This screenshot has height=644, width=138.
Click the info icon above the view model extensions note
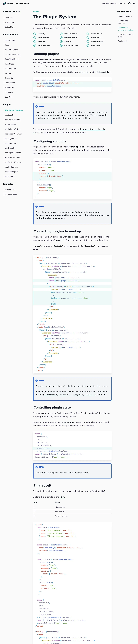37,380
